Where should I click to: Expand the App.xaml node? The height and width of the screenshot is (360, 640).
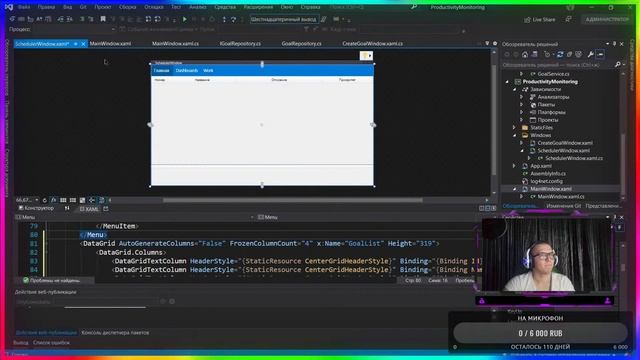coord(514,166)
